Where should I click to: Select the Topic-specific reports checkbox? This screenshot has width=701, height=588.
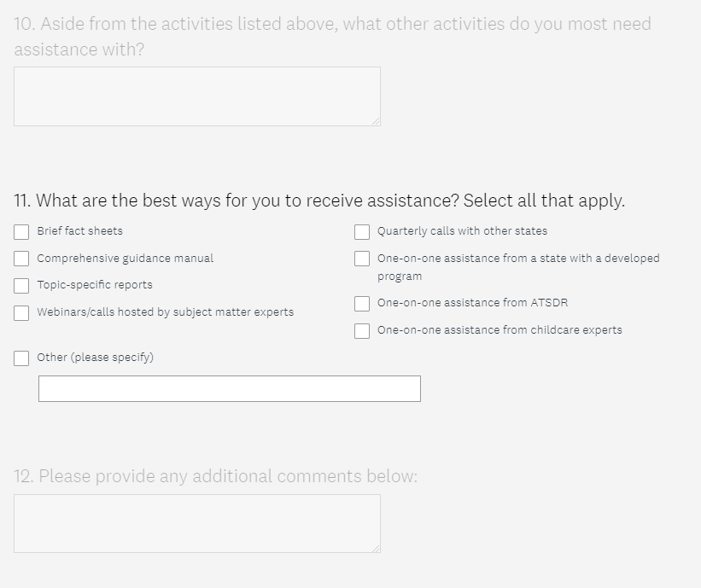tap(21, 286)
